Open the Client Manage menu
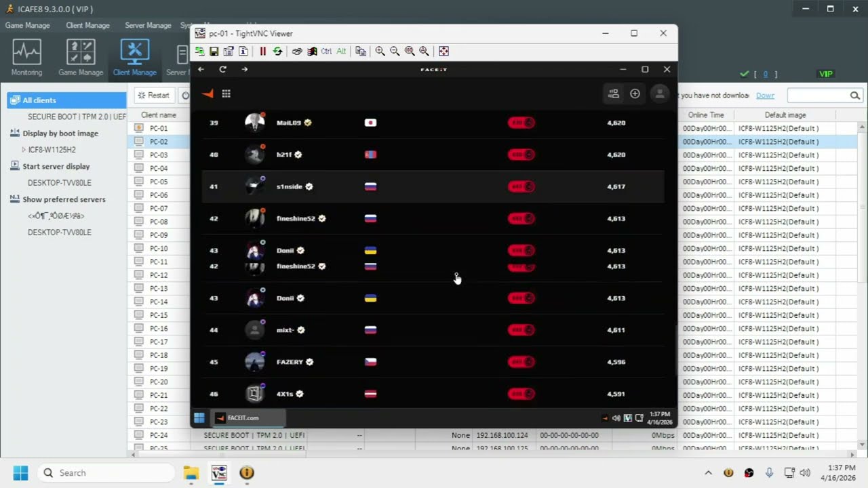Screen dimensions: 868x488 point(87,25)
